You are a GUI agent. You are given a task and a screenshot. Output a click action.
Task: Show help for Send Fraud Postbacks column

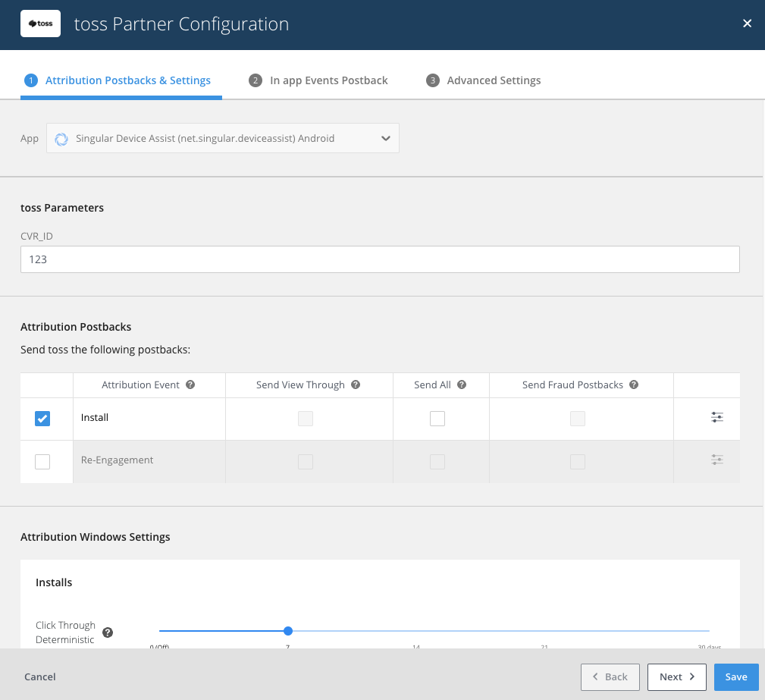[x=634, y=385]
